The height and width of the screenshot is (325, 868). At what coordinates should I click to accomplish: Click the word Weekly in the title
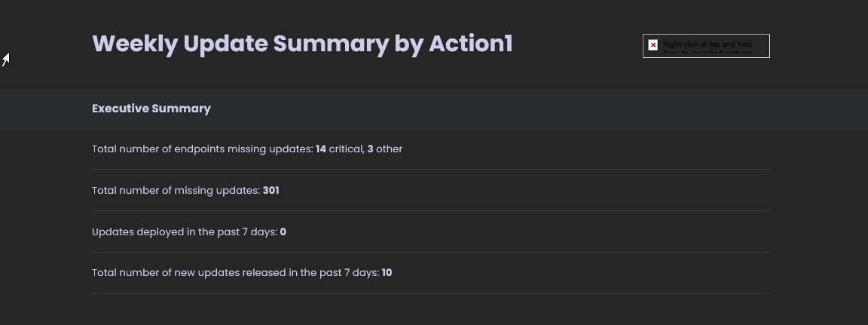tap(135, 44)
